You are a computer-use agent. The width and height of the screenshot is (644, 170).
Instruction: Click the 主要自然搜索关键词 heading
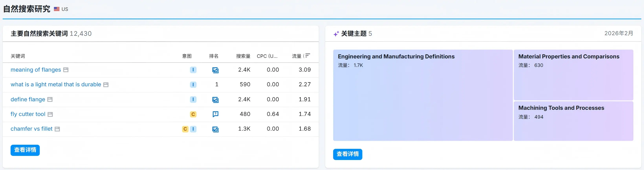pyautogui.click(x=39, y=34)
